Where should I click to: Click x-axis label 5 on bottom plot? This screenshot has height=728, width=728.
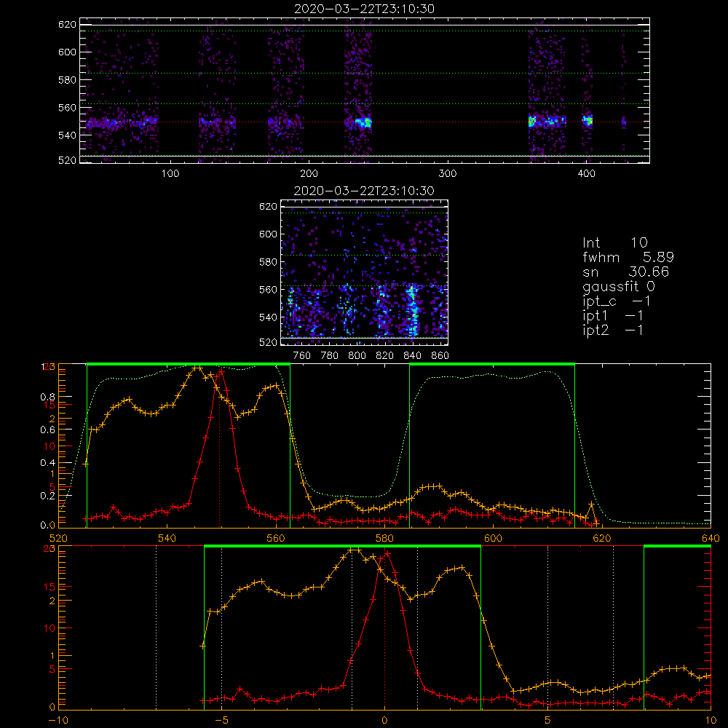(x=548, y=720)
